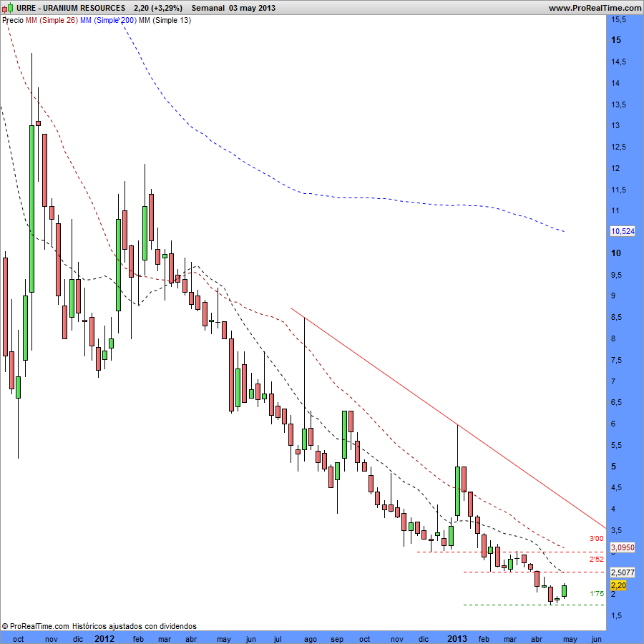Click the yellow 2,20 current price tag

pyautogui.click(x=618, y=585)
